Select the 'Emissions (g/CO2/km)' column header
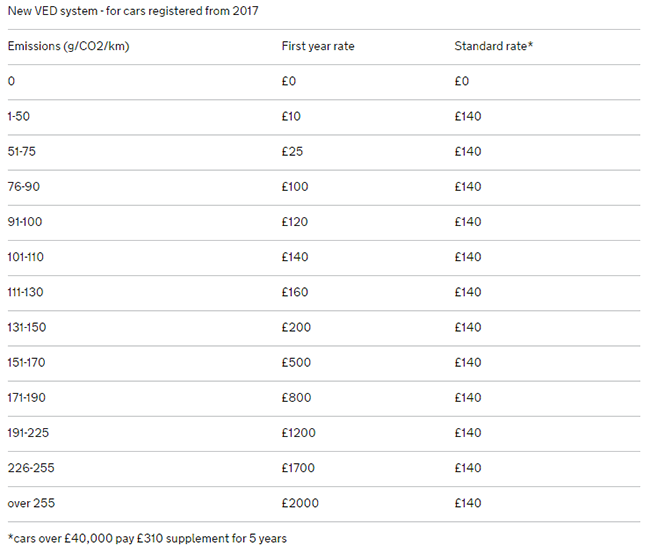Screen dimensions: 650x553 [x=68, y=46]
